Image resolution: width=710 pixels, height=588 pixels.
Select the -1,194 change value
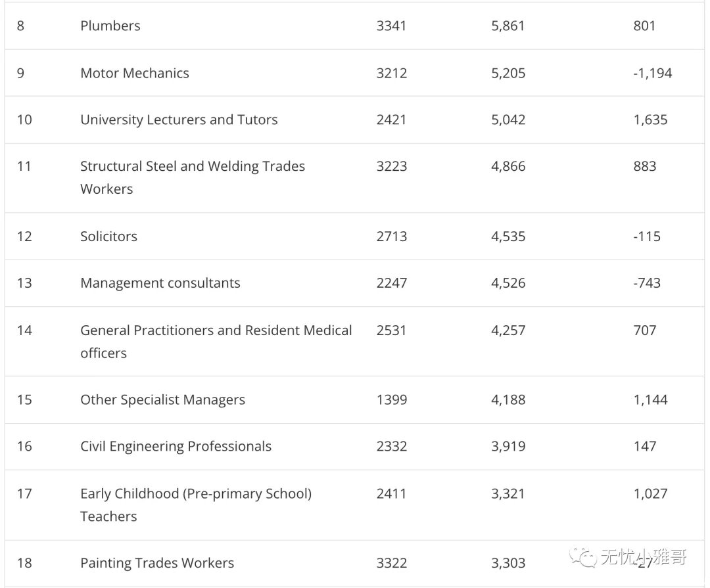(x=653, y=74)
